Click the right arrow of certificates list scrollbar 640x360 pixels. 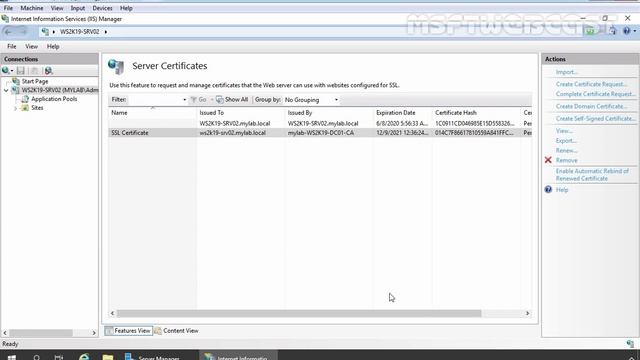527,313
